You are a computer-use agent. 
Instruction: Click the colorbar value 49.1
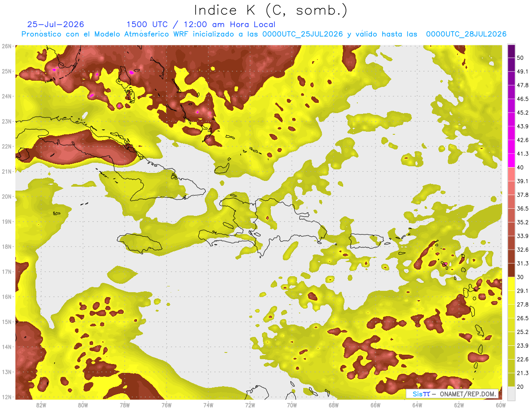(523, 71)
